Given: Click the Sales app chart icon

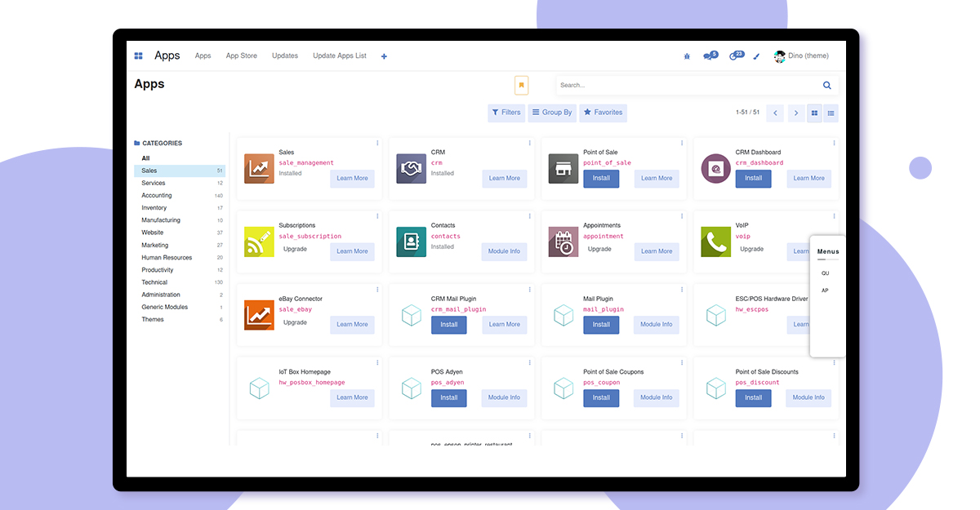Looking at the screenshot, I should [259, 169].
